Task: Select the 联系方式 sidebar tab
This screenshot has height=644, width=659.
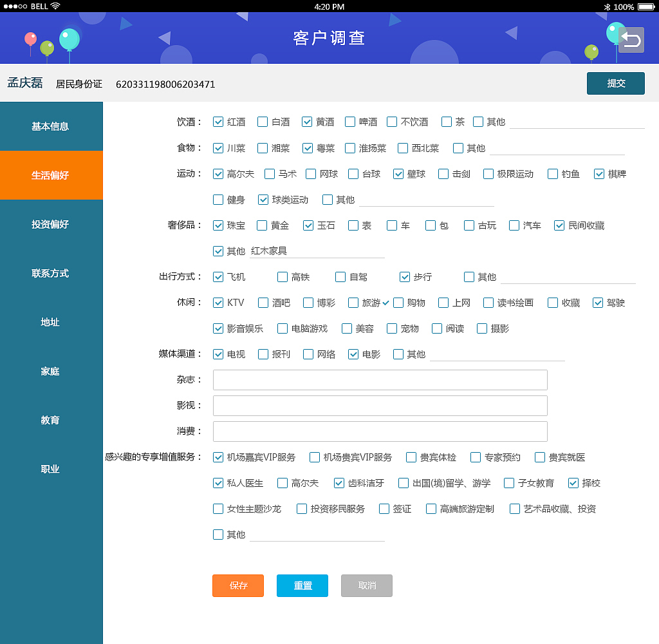Action: coord(50,273)
